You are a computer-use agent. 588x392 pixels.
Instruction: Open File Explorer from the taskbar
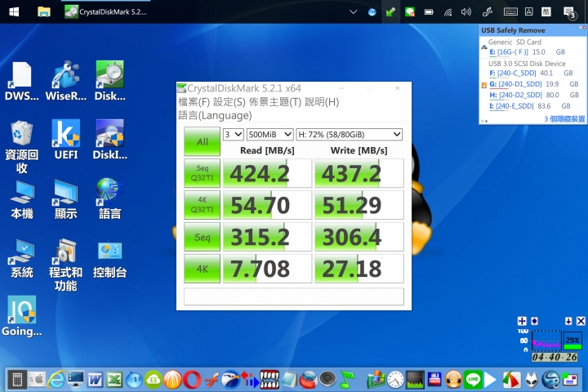coord(44,11)
